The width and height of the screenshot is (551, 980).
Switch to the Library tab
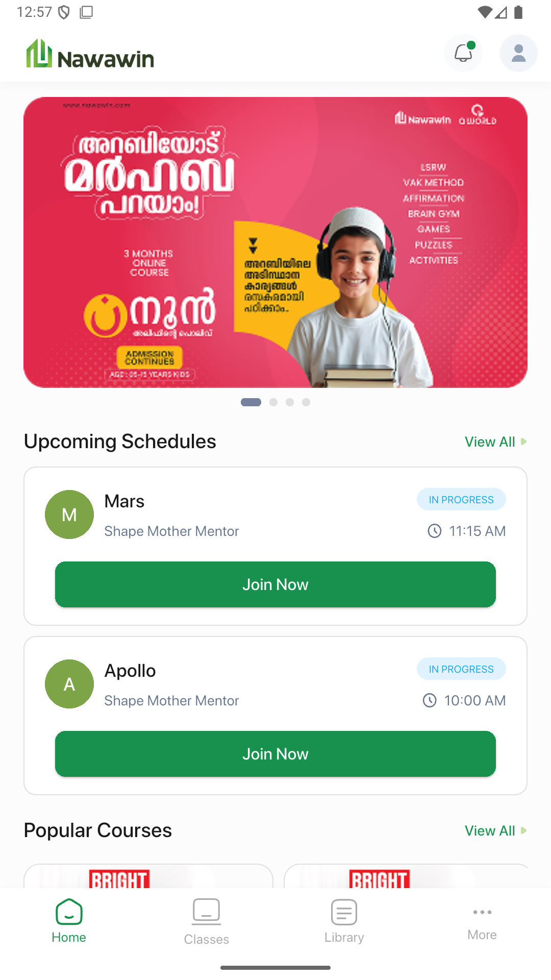coord(344,922)
